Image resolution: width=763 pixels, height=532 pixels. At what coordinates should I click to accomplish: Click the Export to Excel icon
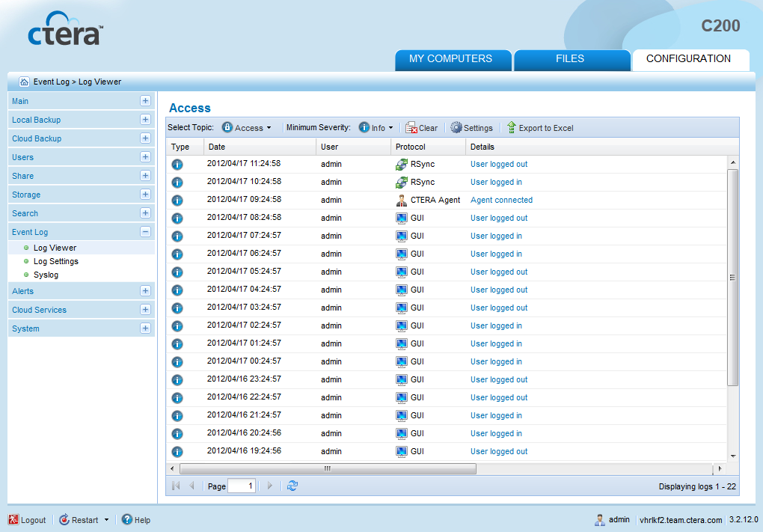click(512, 127)
